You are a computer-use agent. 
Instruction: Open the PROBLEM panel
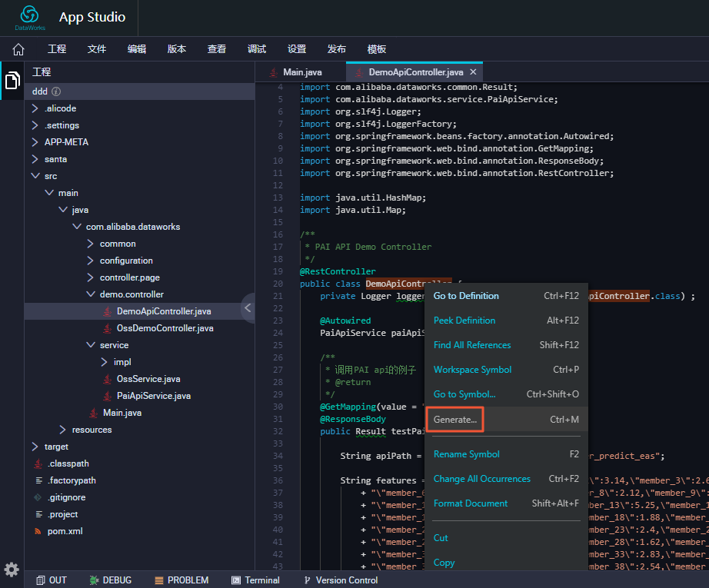tap(181, 580)
